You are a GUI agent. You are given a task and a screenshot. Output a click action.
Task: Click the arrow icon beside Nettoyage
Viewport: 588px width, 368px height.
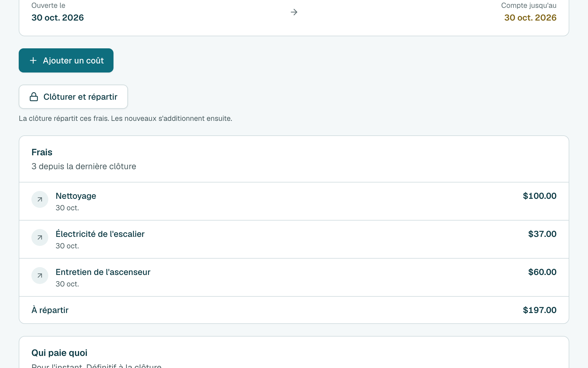click(x=40, y=199)
